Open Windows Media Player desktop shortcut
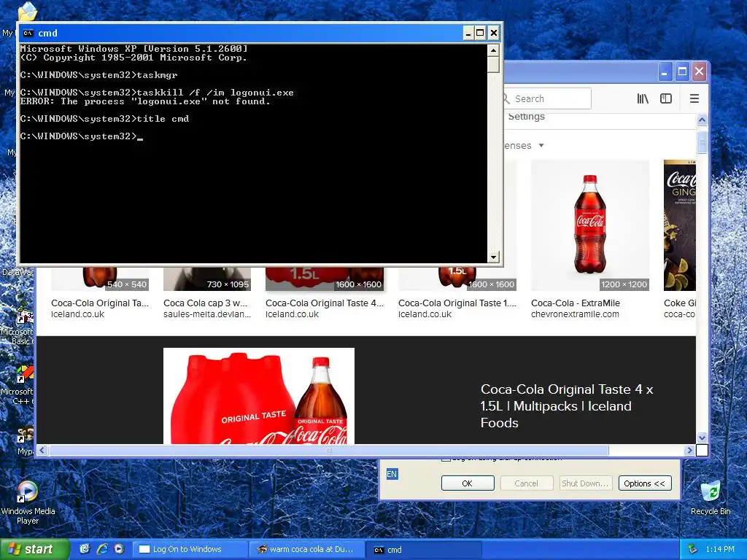The width and height of the screenshot is (747, 560). click(x=28, y=503)
